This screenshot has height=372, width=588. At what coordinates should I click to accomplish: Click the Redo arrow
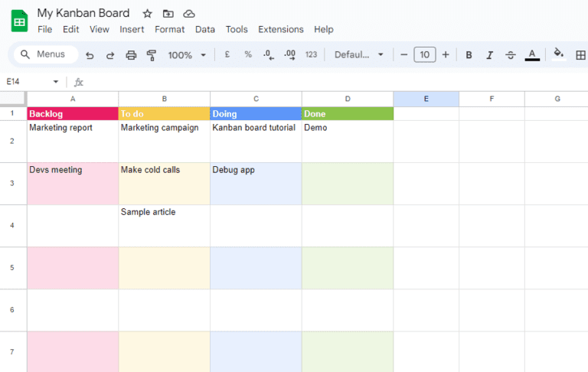click(x=110, y=55)
